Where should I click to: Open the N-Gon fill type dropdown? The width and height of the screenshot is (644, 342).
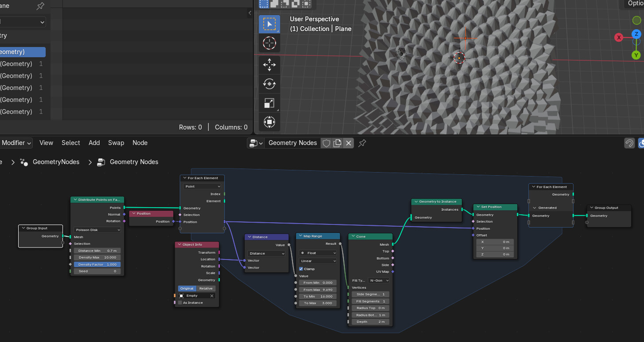[379, 280]
